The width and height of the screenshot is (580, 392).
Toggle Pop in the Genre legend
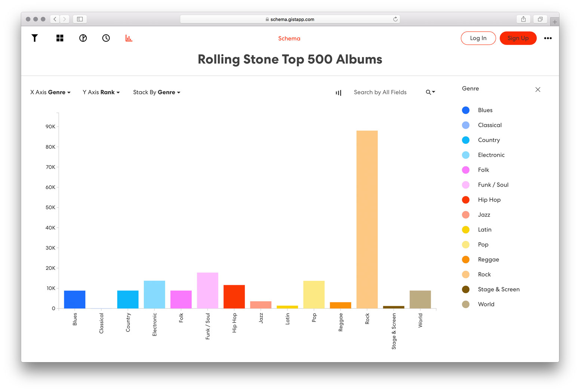coord(475,245)
